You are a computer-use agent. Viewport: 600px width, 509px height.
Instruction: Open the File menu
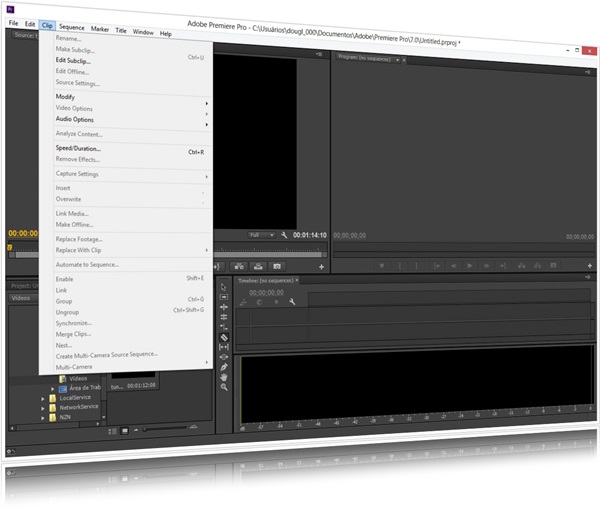[13, 23]
